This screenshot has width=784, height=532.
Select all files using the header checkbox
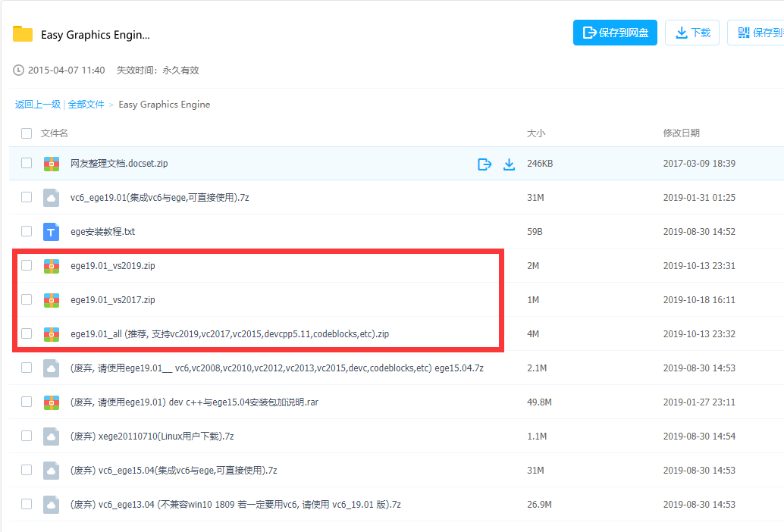pyautogui.click(x=26, y=133)
